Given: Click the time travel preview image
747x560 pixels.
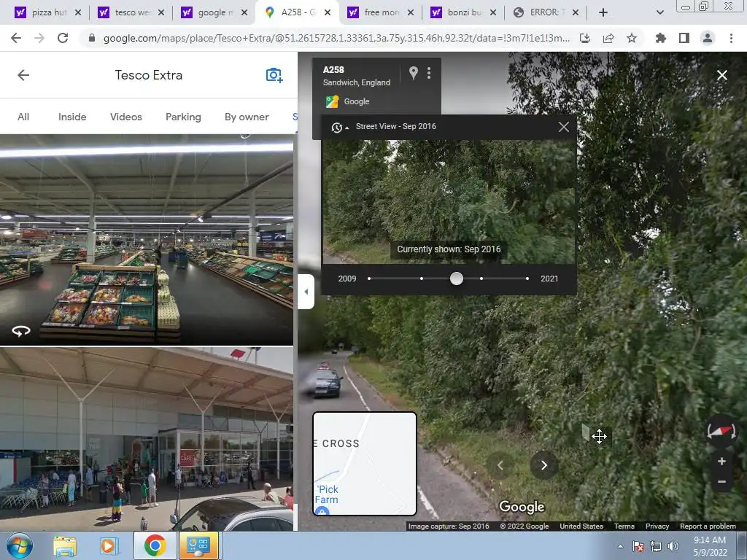Looking at the screenshot, I should (449, 201).
